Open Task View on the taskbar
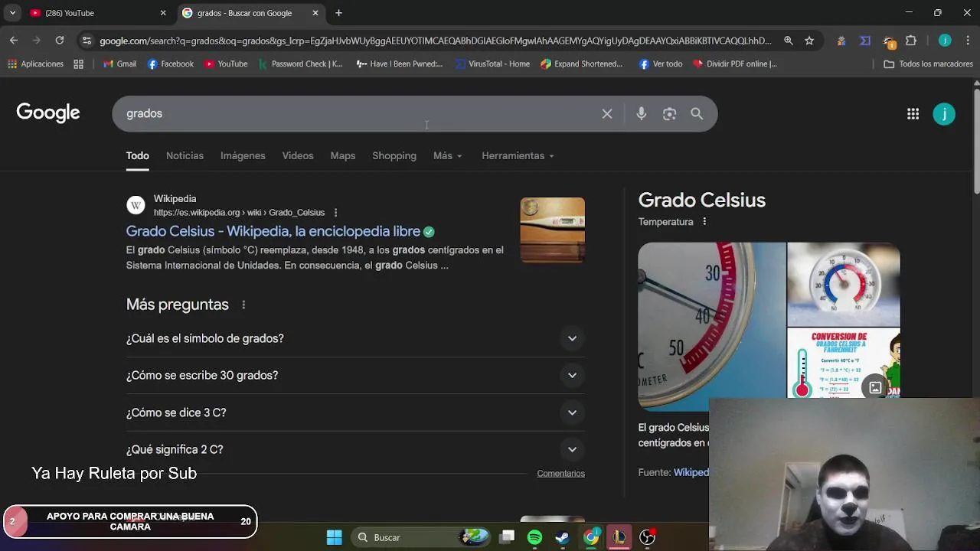The height and width of the screenshot is (551, 980). (507, 537)
